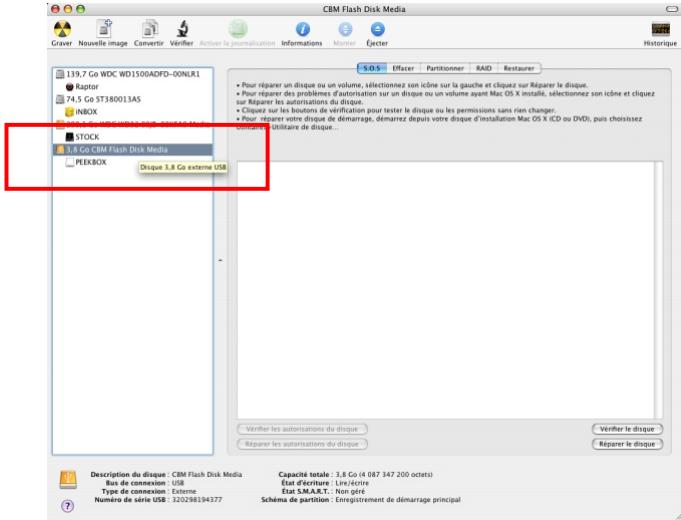Select the PEEKBOX volume
Viewport: 681px width, 520px height.
(x=132, y=162)
